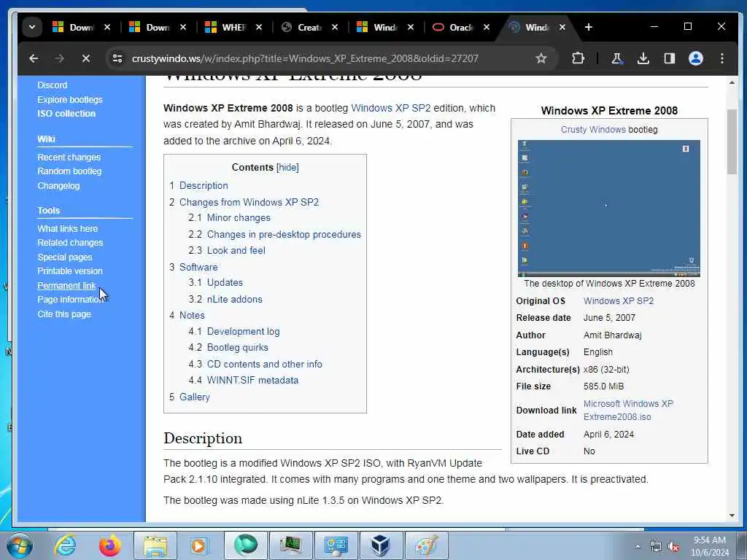This screenshot has height=560, width=747.
Task: Open Recent changes link
Action: 69,157
